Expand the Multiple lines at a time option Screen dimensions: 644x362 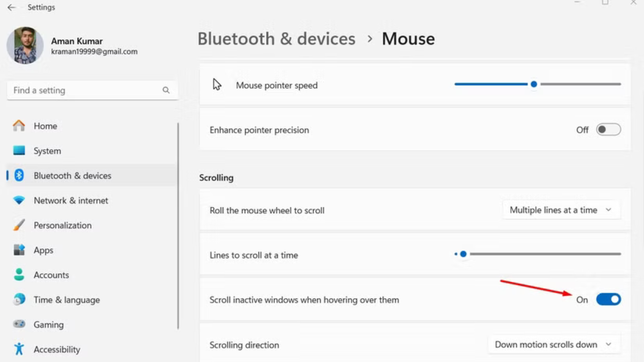point(561,210)
